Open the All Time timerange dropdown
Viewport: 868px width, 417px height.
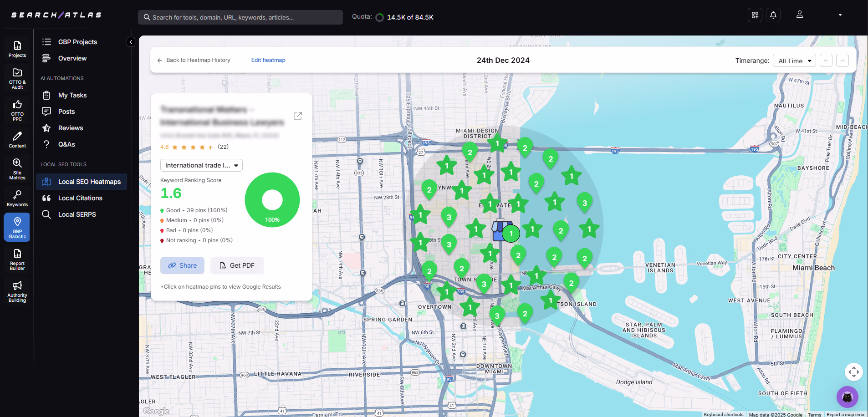tap(794, 60)
